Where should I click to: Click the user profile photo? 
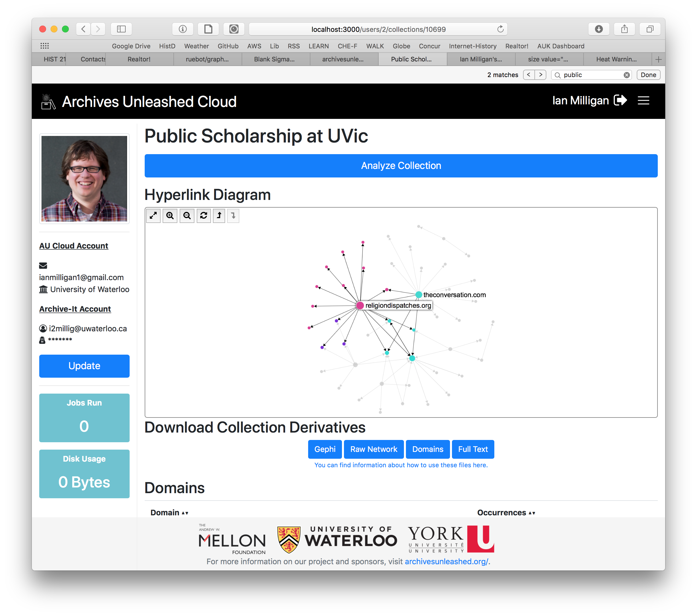(x=84, y=179)
